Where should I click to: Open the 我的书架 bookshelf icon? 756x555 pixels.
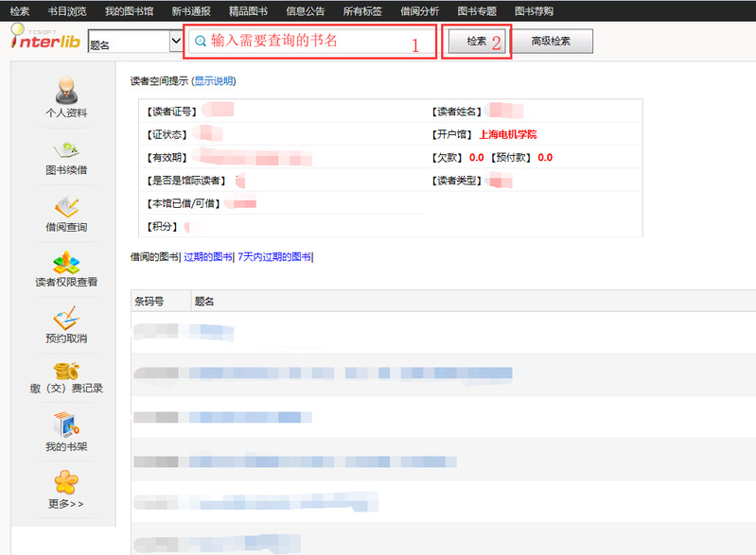click(x=65, y=424)
